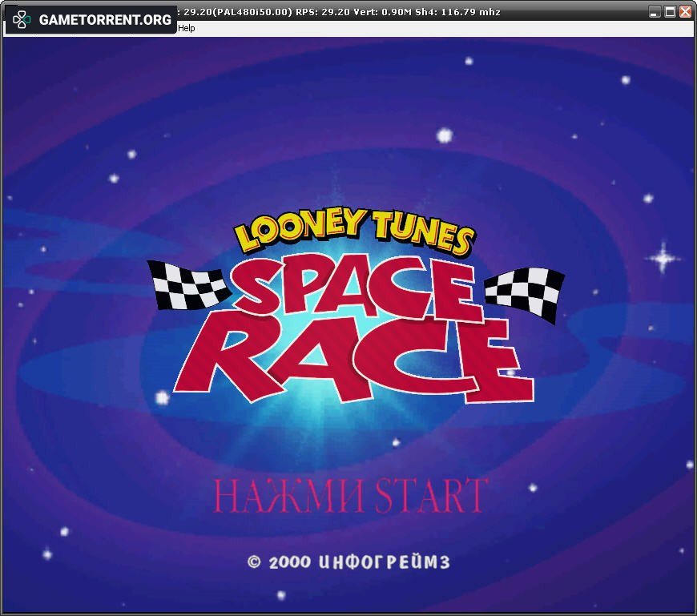Screen dimensions: 697x616
Task: Click the title bar FPS status text
Action: pos(339,12)
